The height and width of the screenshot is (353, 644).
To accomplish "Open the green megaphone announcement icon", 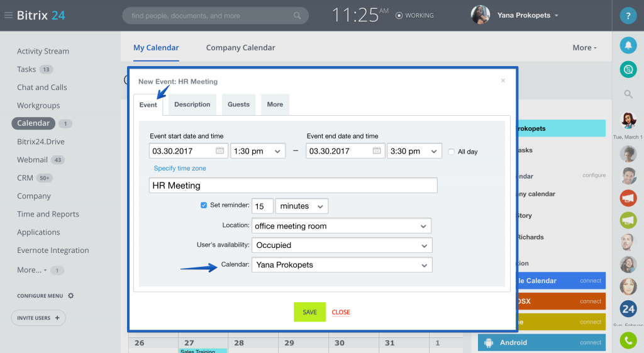I will 628,220.
